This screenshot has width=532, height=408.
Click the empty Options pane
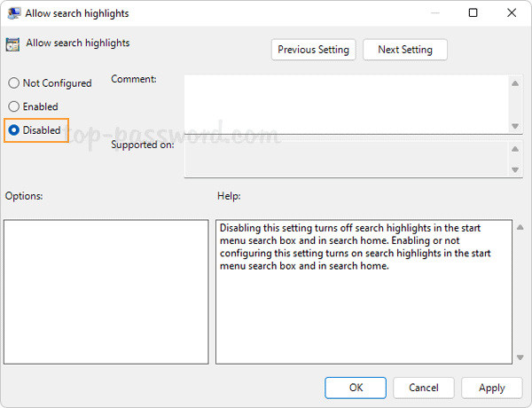[106, 292]
